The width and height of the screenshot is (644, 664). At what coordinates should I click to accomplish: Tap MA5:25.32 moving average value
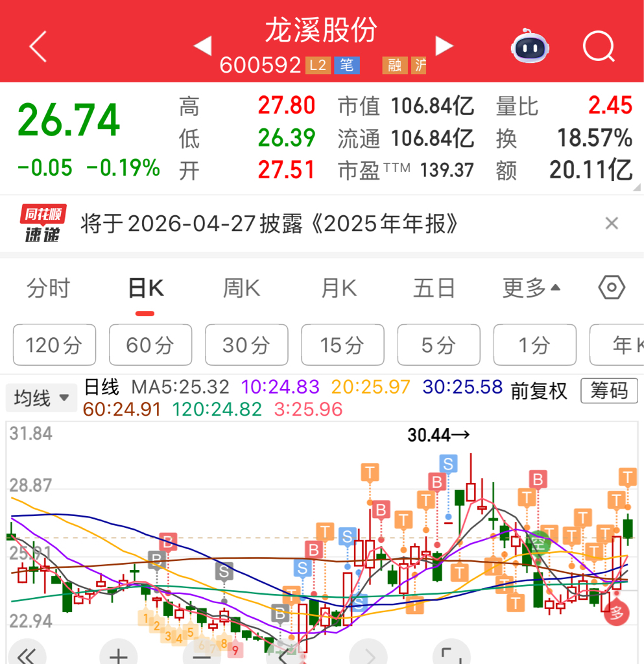[x=180, y=386]
